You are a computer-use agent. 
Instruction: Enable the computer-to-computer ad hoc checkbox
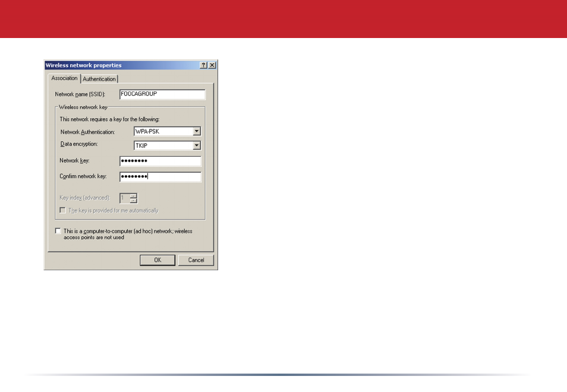pos(58,231)
